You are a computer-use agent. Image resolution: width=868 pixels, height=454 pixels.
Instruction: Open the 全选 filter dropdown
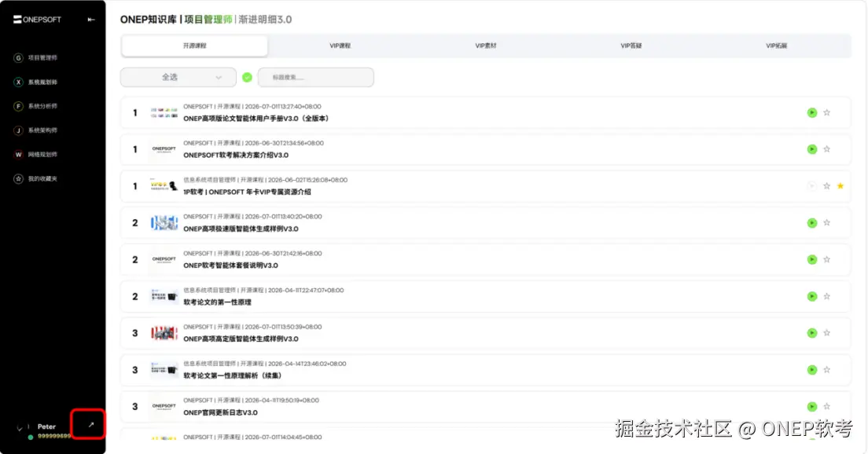(x=178, y=78)
